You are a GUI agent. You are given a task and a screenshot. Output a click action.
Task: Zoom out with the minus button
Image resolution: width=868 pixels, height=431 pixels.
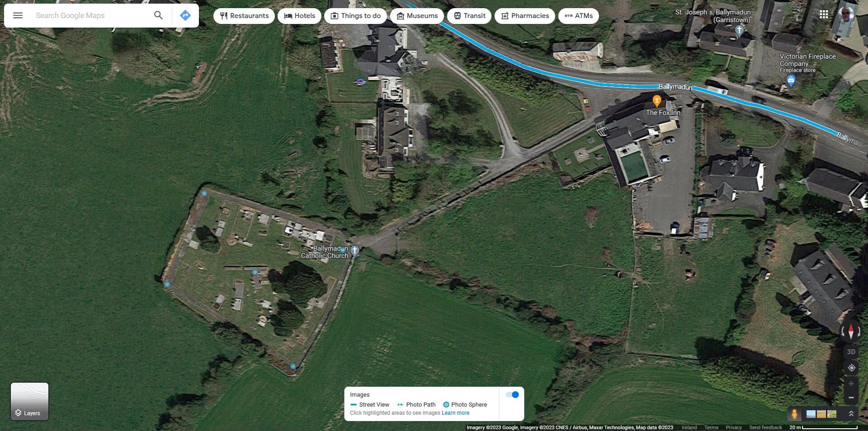click(851, 398)
